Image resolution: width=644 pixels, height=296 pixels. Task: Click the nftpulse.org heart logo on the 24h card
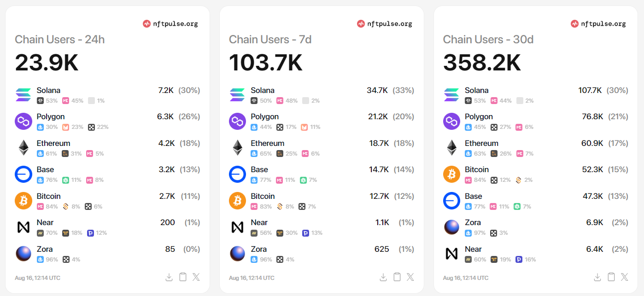click(147, 23)
